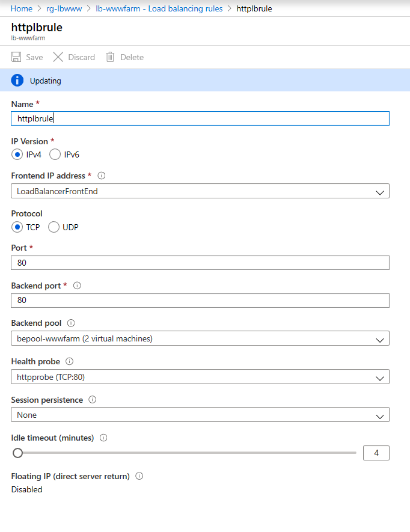Go to Home in breadcrumb
The height and width of the screenshot is (532, 410).
click(x=22, y=8)
